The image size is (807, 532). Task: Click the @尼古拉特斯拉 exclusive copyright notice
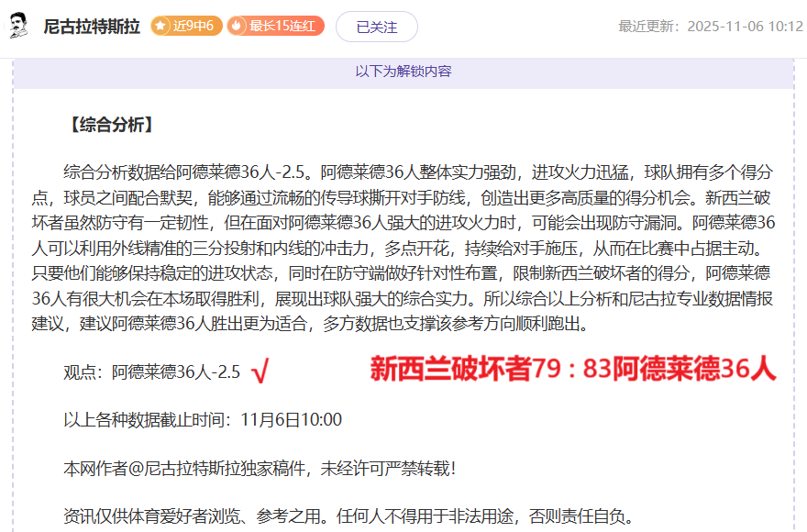tap(259, 468)
